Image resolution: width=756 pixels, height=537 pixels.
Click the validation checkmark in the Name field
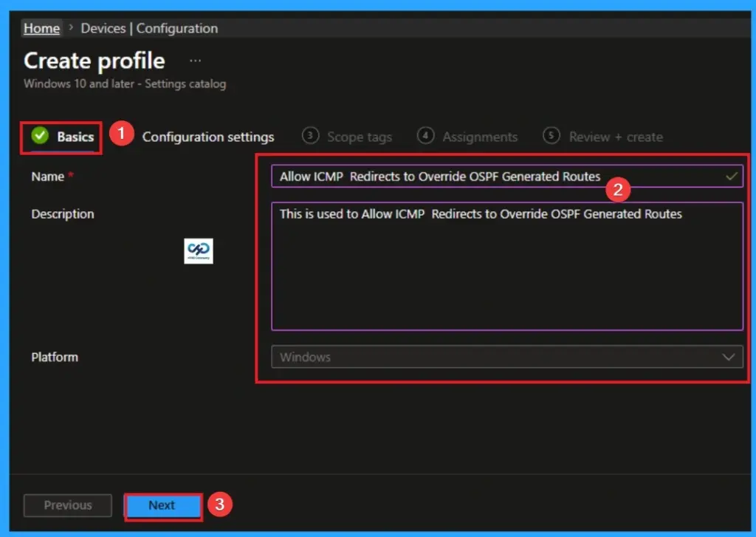pos(729,177)
